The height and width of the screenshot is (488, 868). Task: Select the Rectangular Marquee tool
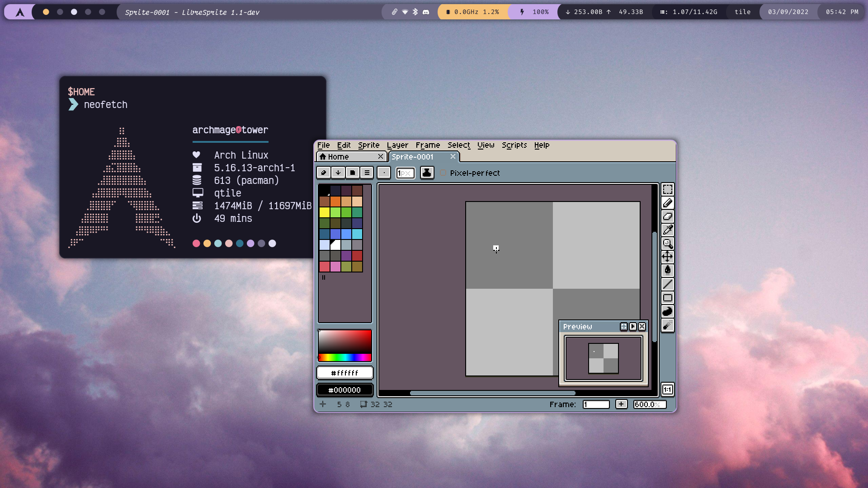pyautogui.click(x=667, y=189)
